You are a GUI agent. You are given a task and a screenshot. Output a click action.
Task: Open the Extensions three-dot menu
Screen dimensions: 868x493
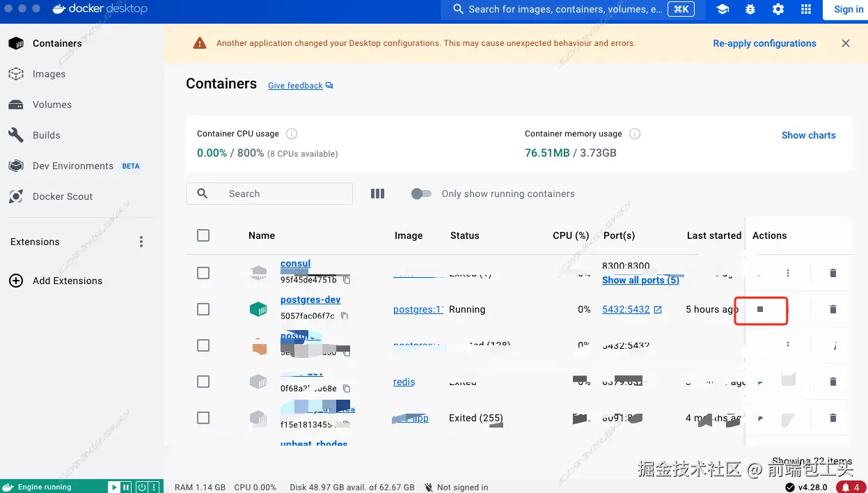point(141,242)
